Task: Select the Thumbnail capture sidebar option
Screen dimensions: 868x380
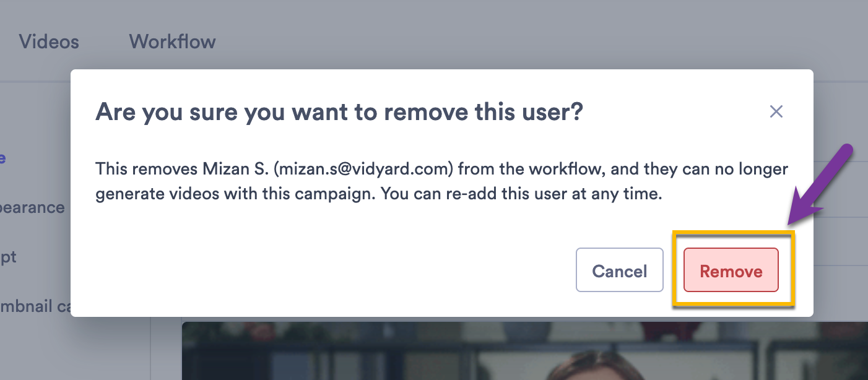Action: pyautogui.click(x=37, y=306)
